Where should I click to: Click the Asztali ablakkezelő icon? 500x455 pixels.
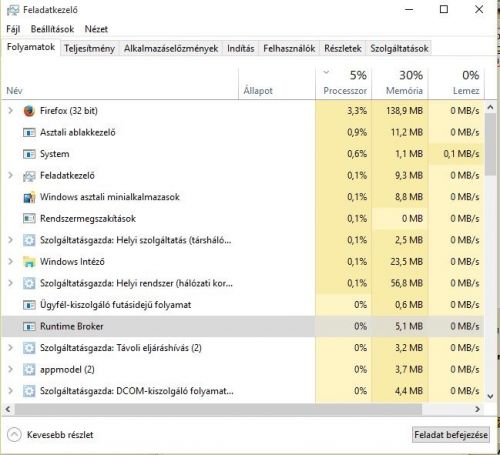click(x=29, y=132)
